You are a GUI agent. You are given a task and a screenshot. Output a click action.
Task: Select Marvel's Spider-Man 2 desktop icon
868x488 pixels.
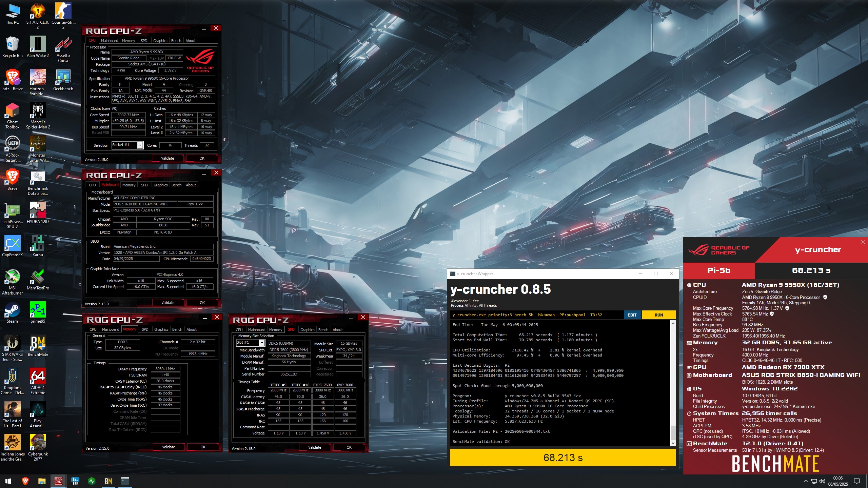[x=38, y=116]
